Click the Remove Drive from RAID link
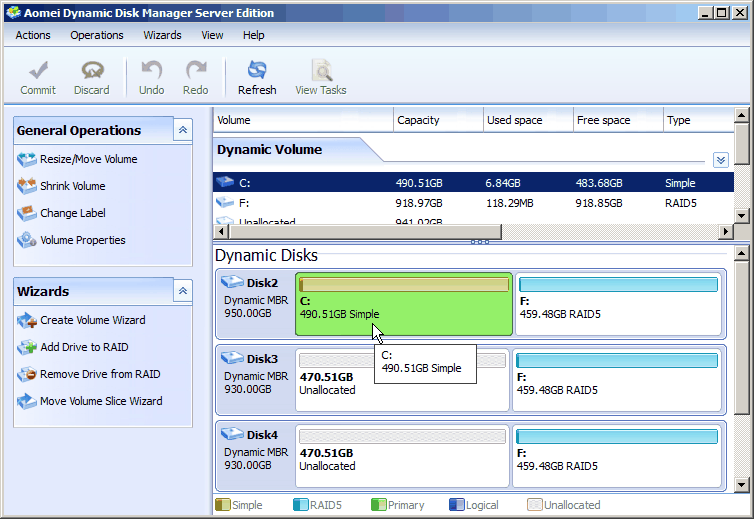Image resolution: width=754 pixels, height=519 pixels. tap(100, 374)
